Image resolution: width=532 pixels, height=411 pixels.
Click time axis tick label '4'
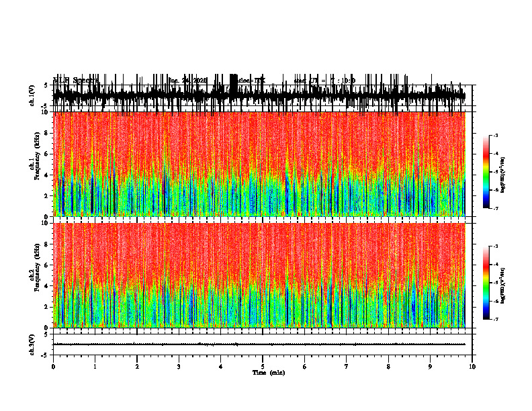point(221,367)
